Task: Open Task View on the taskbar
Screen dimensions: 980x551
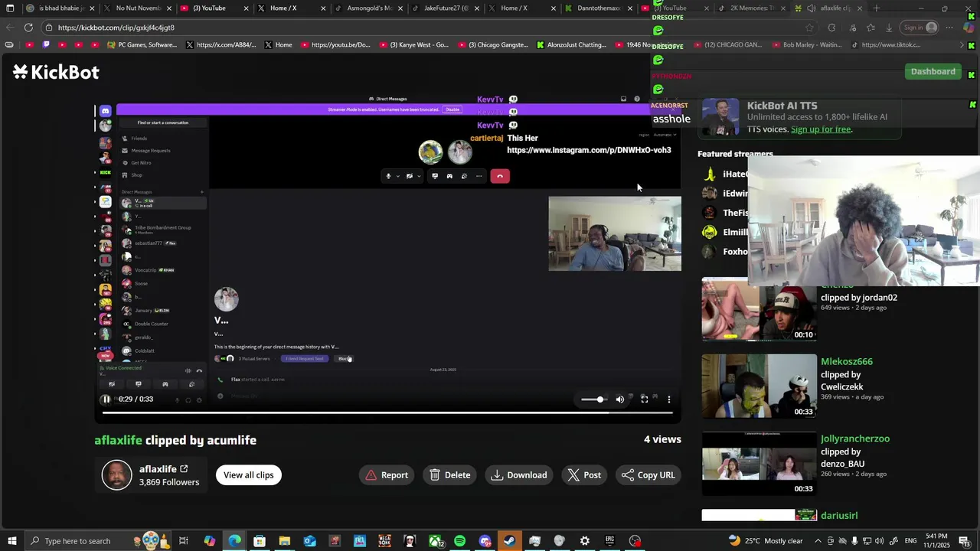Action: click(x=184, y=541)
